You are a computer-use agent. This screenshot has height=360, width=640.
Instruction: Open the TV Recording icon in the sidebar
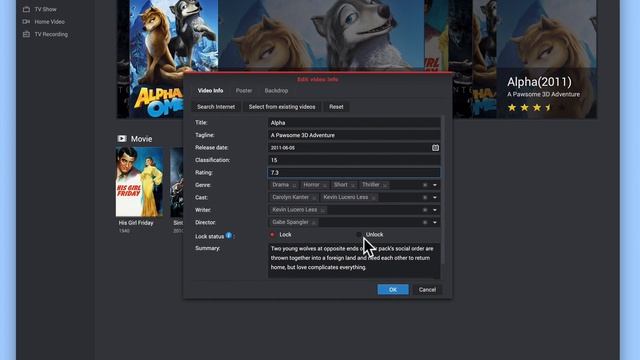(27, 34)
